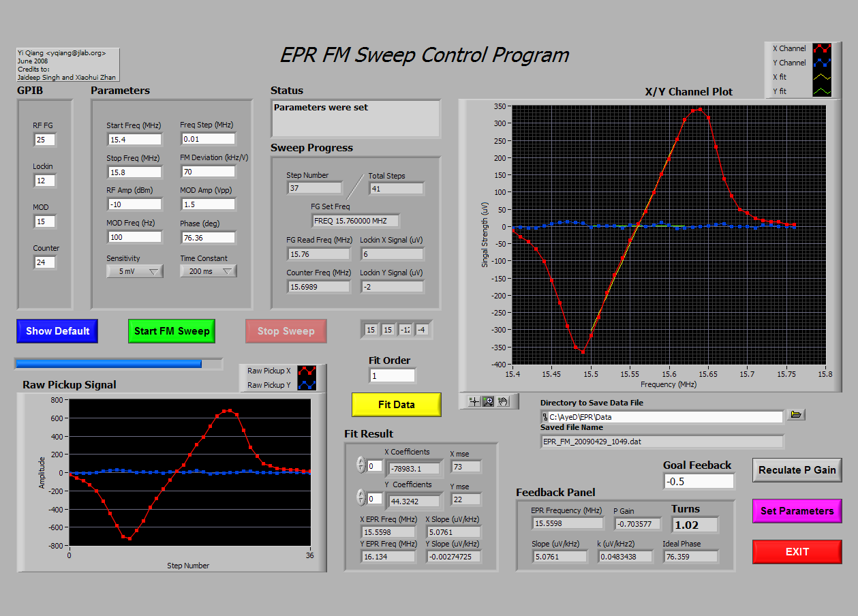Click the Stop Freq (MHz) field
This screenshot has height=616, width=858.
pyautogui.click(x=134, y=172)
